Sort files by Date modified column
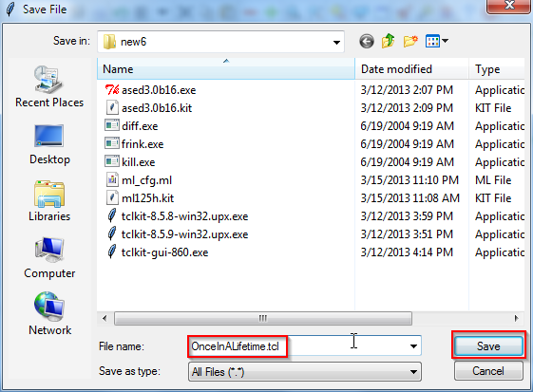The width and height of the screenshot is (533, 392). pos(412,69)
